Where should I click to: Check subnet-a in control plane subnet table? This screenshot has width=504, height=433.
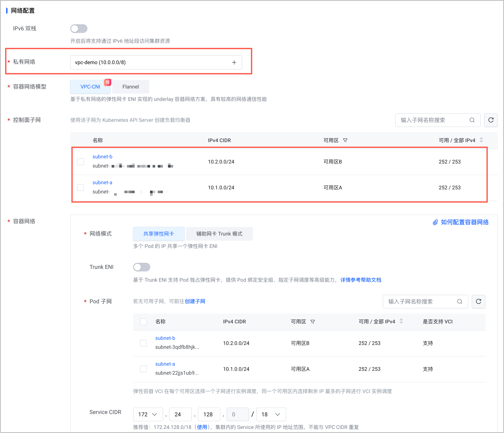coord(81,188)
